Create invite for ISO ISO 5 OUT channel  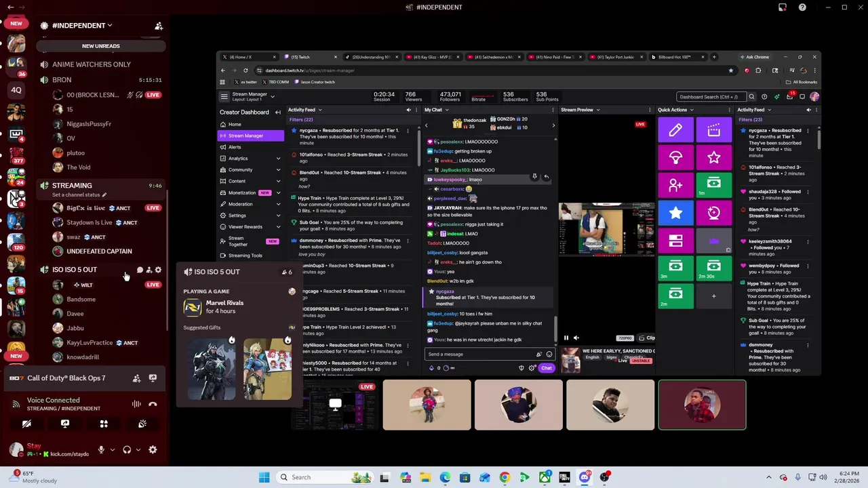(x=149, y=270)
